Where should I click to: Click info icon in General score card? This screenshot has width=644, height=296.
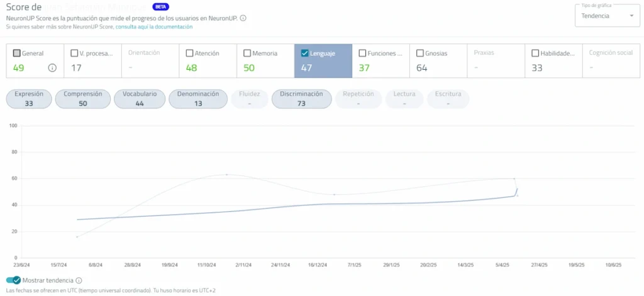point(52,68)
